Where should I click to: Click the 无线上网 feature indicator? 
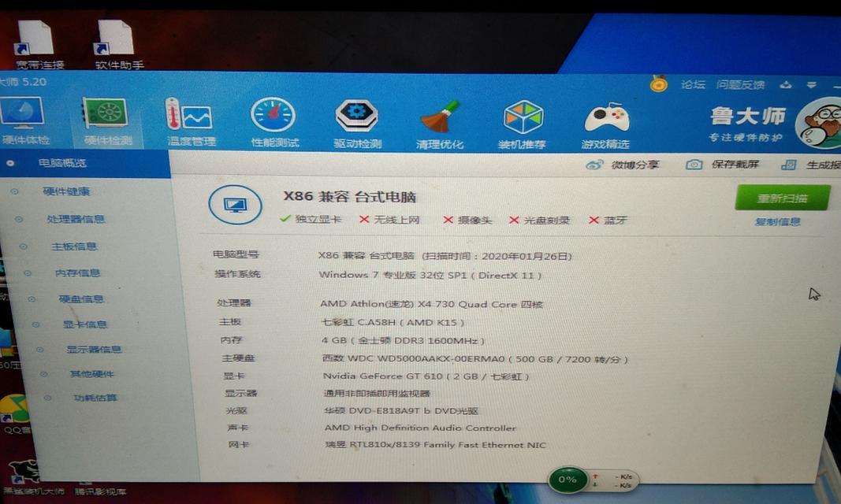[390, 220]
